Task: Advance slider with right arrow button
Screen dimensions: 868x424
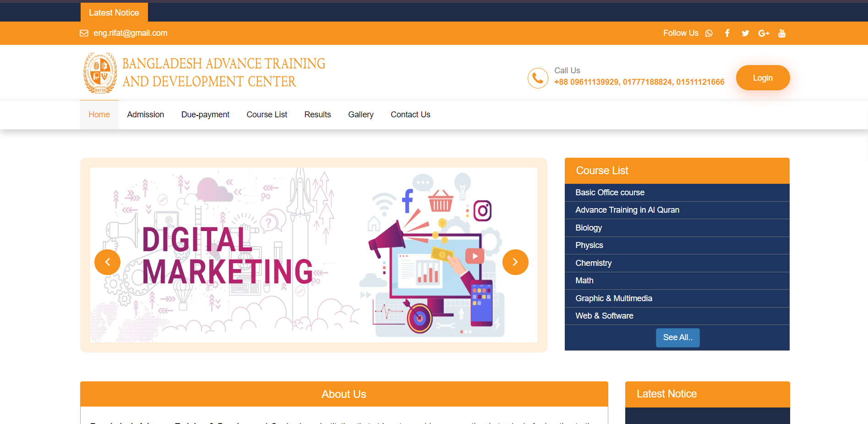Action: [515, 262]
